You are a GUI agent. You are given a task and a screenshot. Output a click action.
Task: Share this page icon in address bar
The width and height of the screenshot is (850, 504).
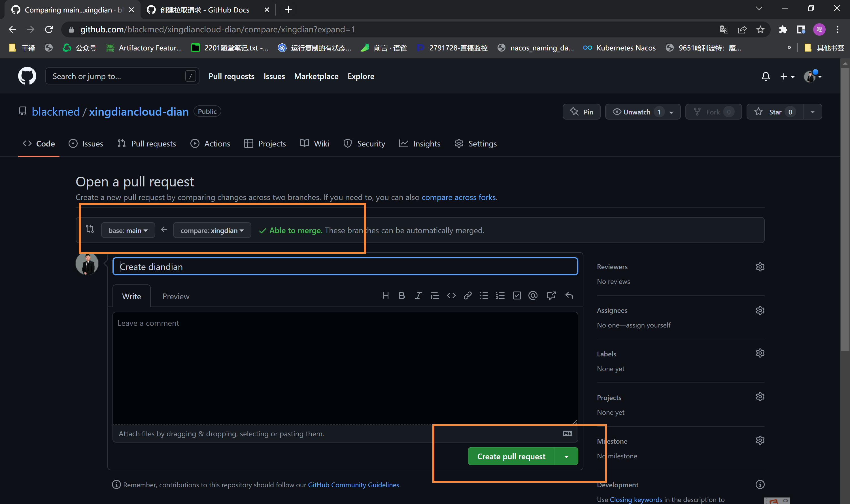tap(742, 29)
